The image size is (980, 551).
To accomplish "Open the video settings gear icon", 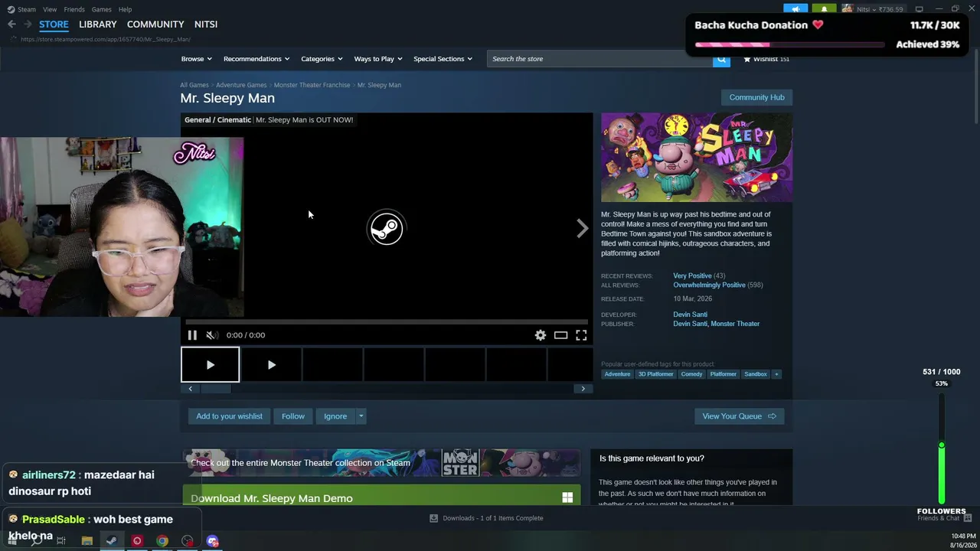I will pyautogui.click(x=541, y=335).
